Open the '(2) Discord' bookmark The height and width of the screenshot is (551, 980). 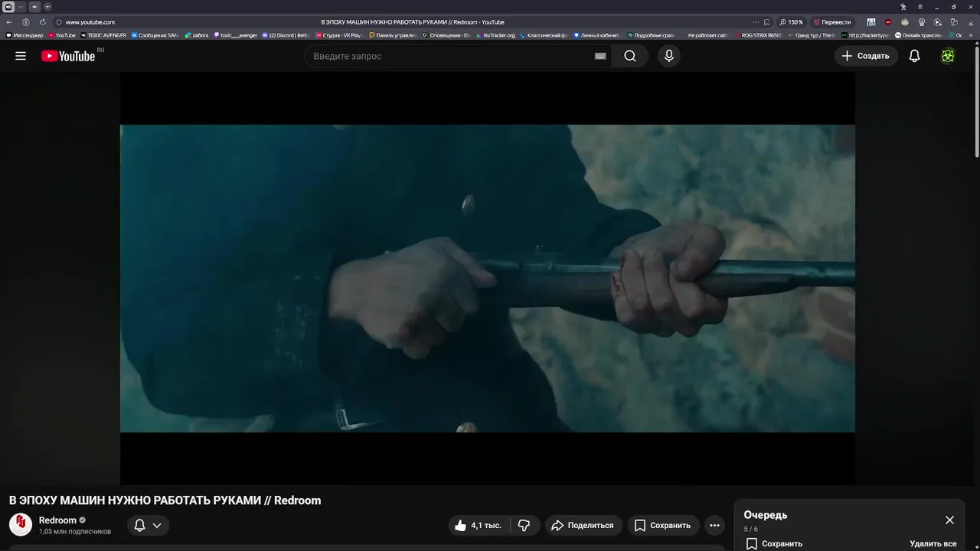click(286, 35)
